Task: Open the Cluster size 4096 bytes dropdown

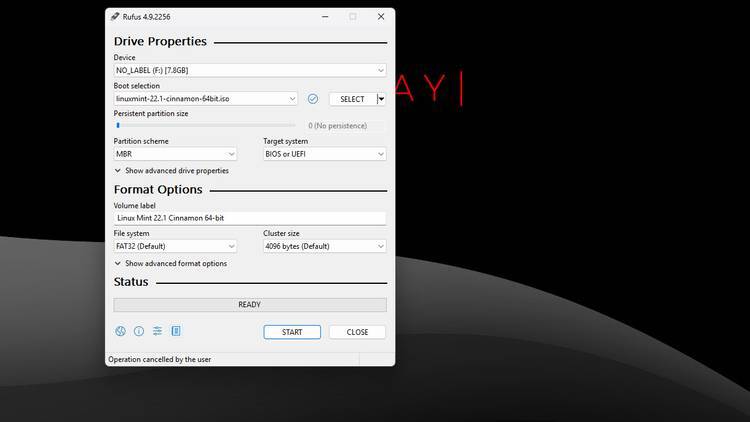Action: pyautogui.click(x=324, y=246)
